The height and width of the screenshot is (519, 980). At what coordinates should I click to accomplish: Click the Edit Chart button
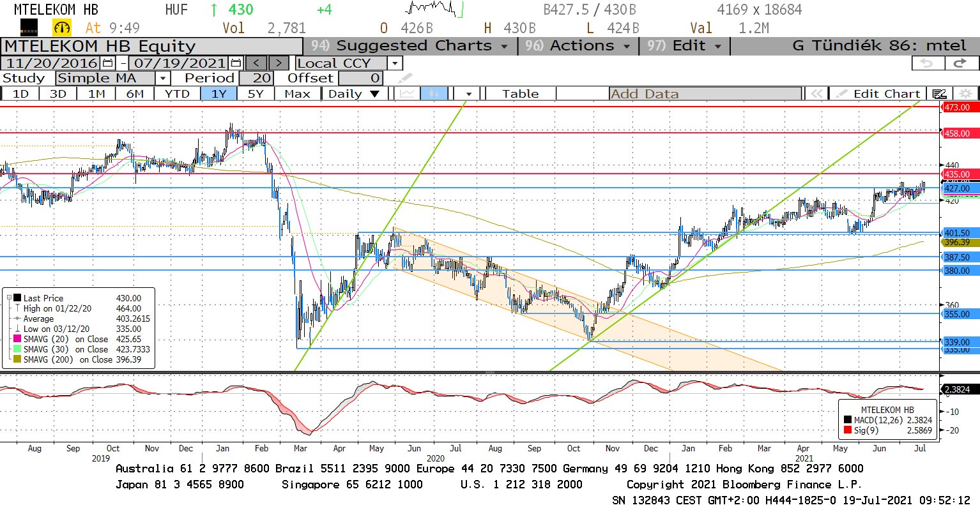[x=880, y=94]
